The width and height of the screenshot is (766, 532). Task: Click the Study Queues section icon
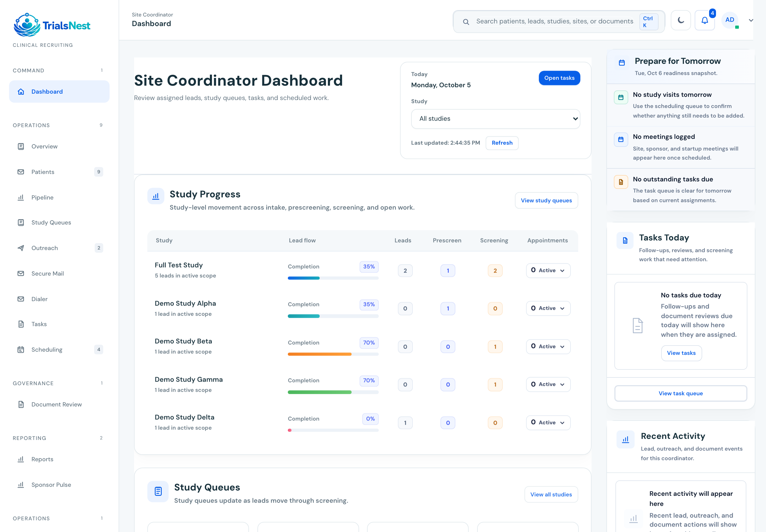[158, 491]
